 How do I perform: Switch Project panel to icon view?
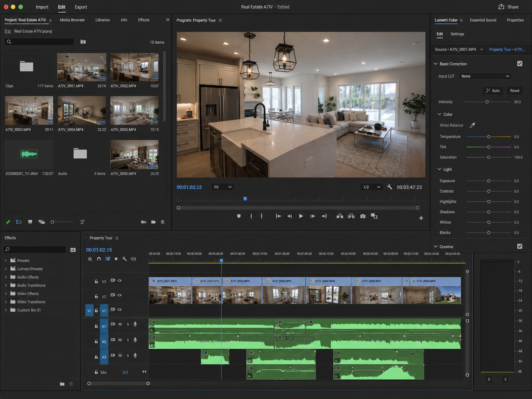click(30, 222)
